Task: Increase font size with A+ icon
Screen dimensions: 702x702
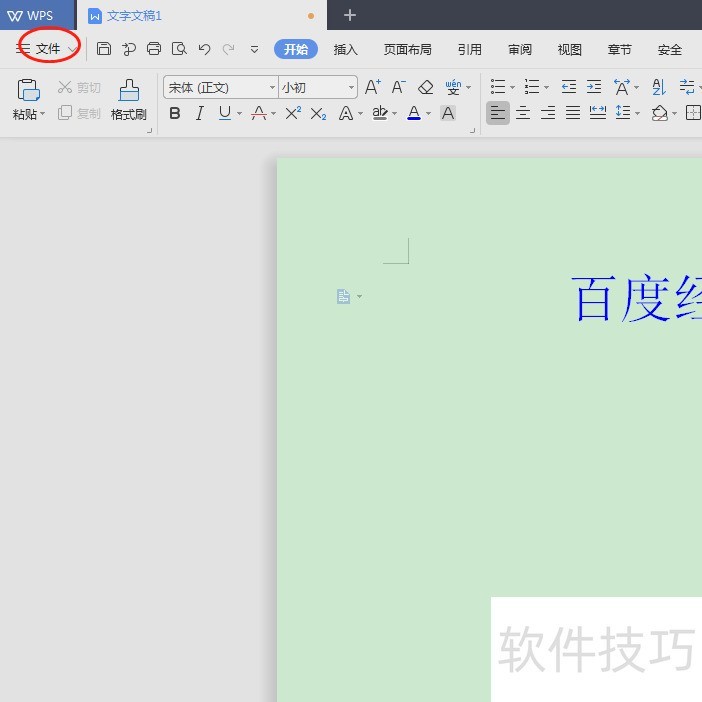Action: tap(373, 87)
